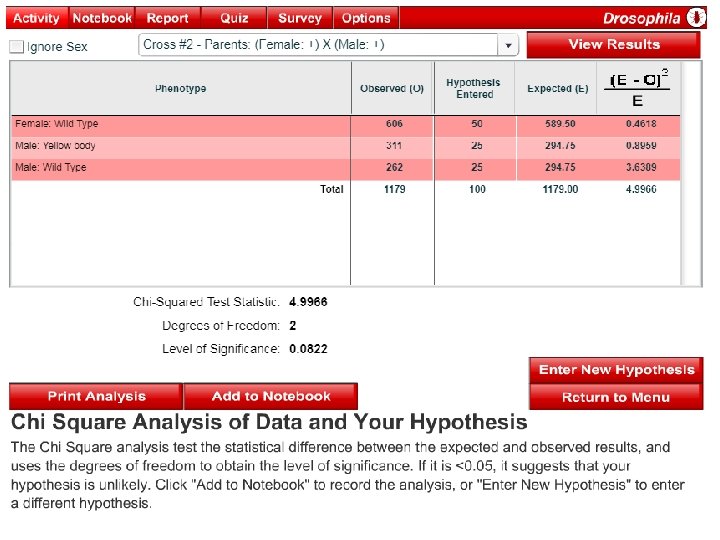
Task: Open the Cross #2 parents dropdown
Action: tap(328, 45)
